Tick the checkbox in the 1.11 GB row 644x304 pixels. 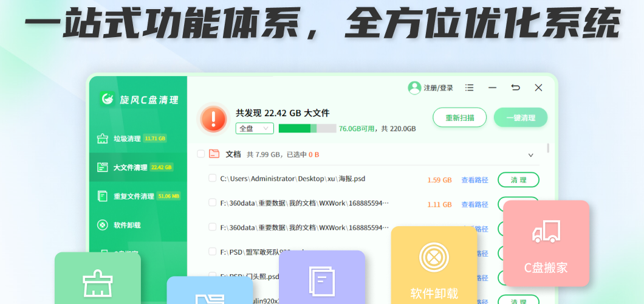(213, 202)
